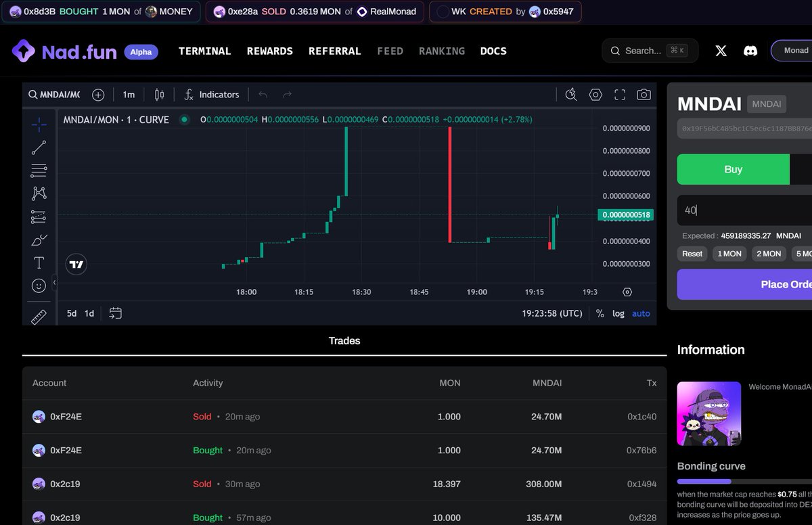The width and height of the screenshot is (812, 525).
Task: Click the Place Order button
Action: [744, 284]
